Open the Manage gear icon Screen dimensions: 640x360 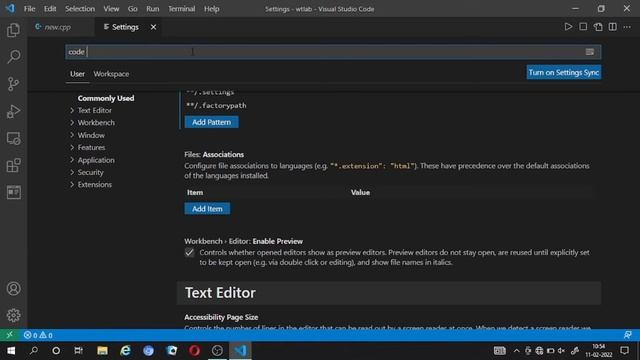pyautogui.click(x=13, y=315)
